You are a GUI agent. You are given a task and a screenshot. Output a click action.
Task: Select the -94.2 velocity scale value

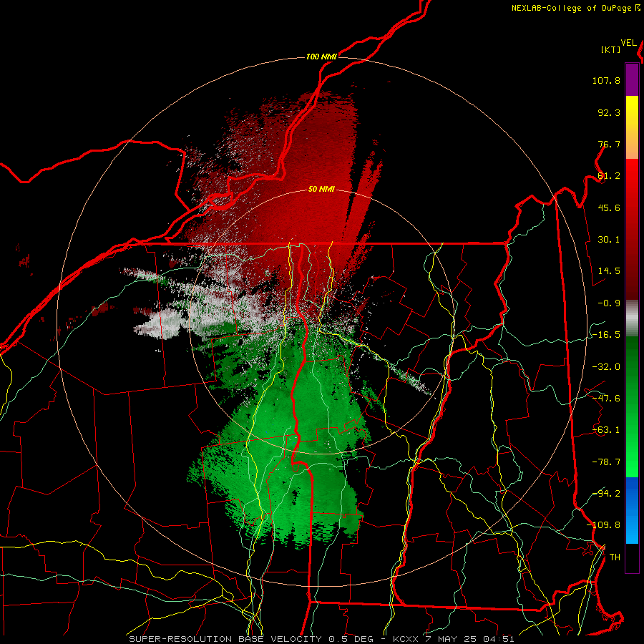tap(606, 494)
